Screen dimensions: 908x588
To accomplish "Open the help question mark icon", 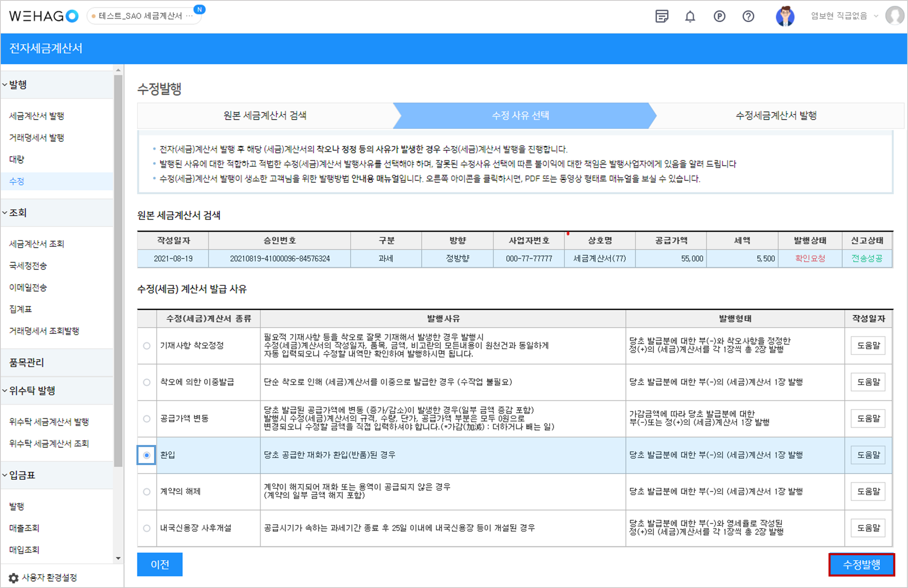I will pos(748,16).
